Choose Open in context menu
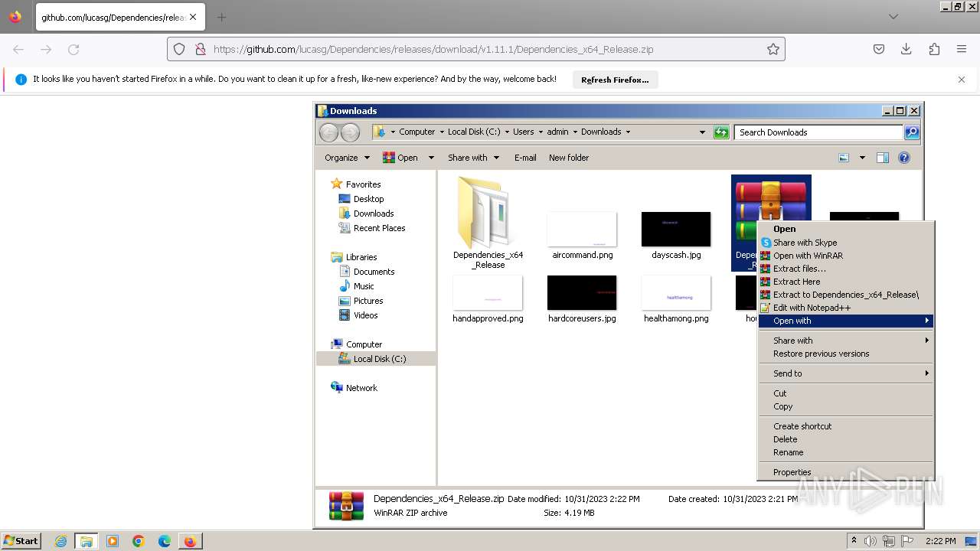The image size is (980, 551). click(x=846, y=229)
